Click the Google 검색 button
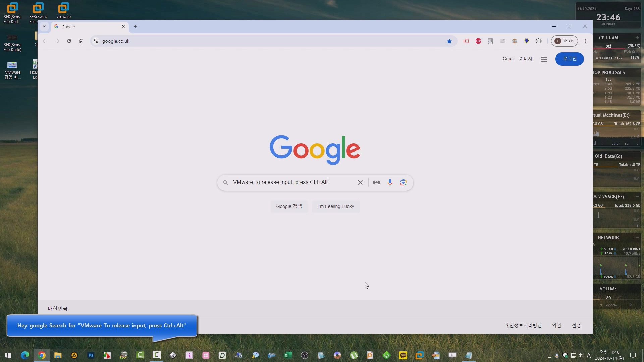The image size is (644, 362). coord(289,206)
